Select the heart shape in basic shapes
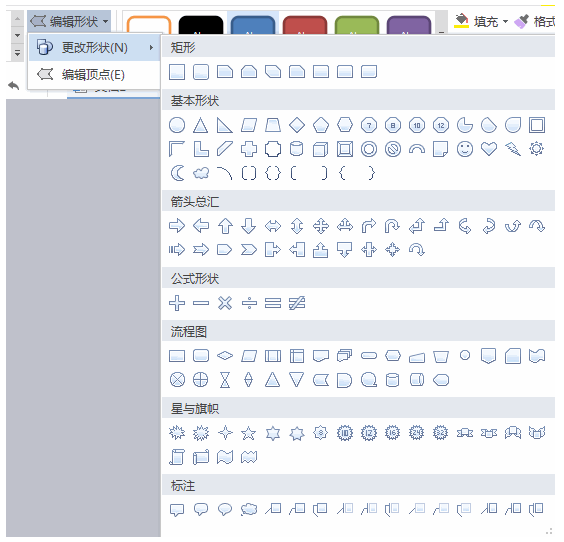The width and height of the screenshot is (564, 542). [489, 149]
